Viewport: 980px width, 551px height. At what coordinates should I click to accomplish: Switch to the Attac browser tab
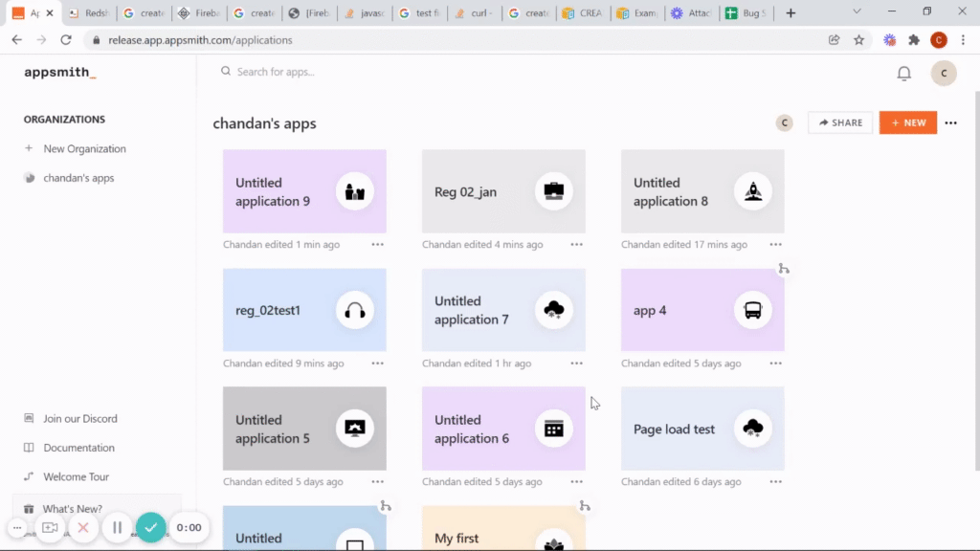691,12
